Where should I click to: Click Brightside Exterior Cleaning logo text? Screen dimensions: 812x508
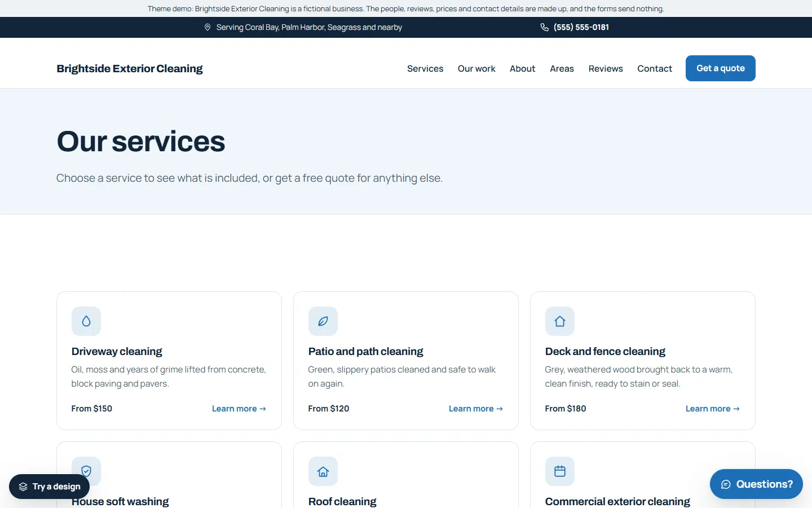(130, 68)
